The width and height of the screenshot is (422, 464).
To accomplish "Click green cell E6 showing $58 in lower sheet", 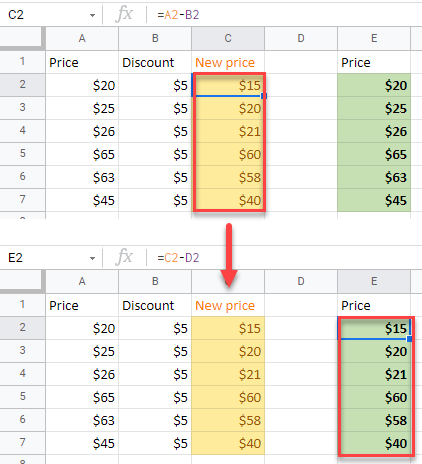I will click(374, 420).
